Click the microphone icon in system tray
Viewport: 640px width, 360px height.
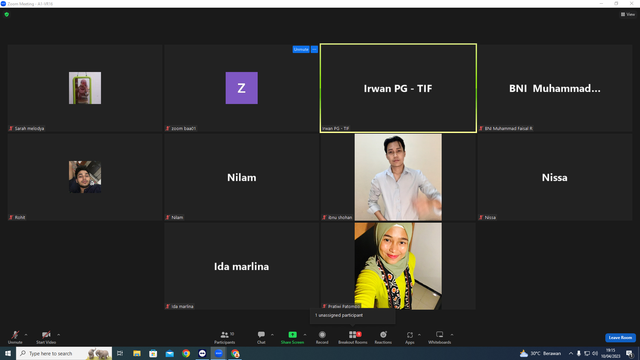click(578, 353)
